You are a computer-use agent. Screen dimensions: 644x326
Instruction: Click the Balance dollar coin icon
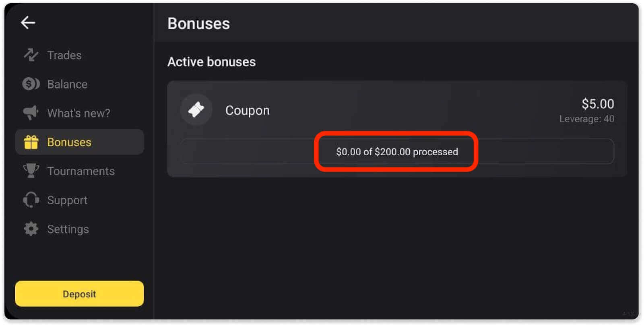(x=31, y=84)
